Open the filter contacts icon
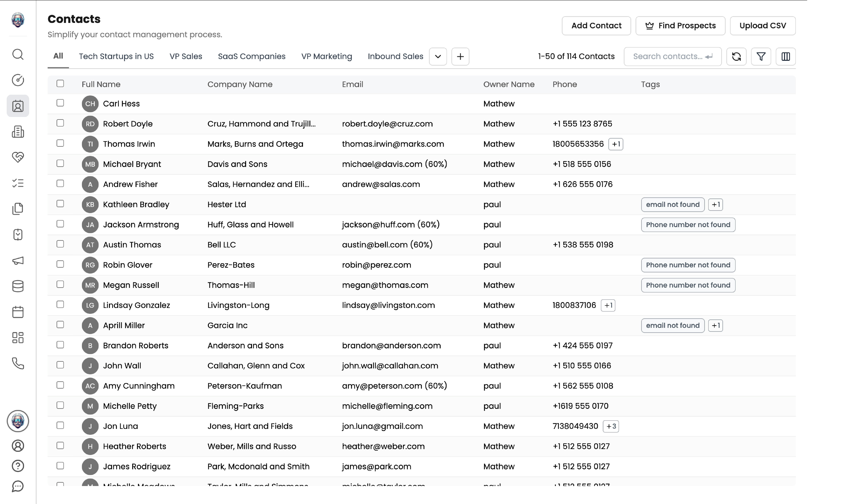Screen dimensions: 843x504 pos(761,56)
